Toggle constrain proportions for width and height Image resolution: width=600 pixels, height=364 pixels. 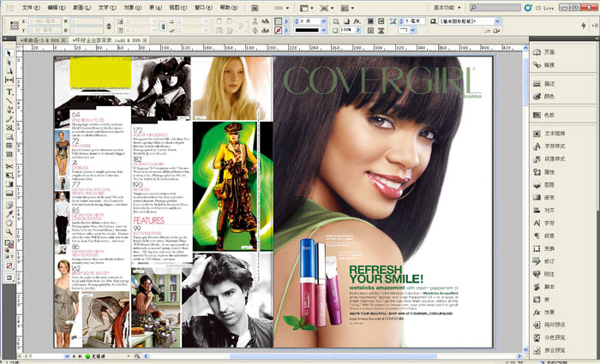click(x=109, y=26)
